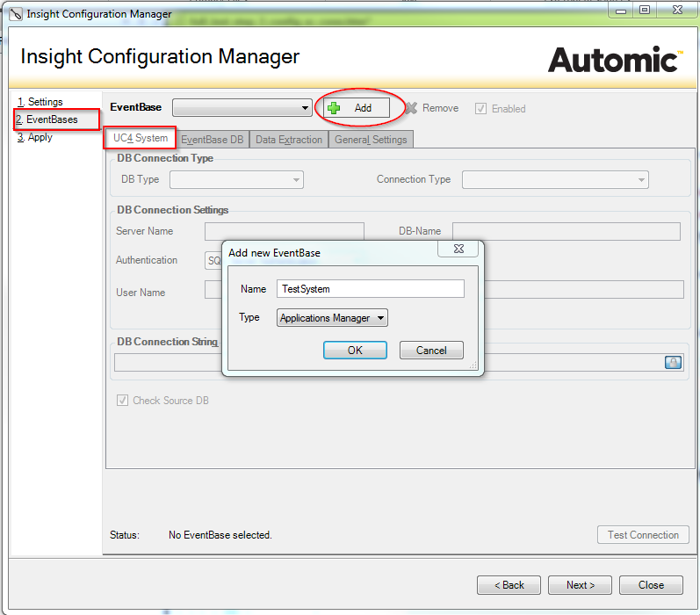Click the DB-Name input field
Screen dimensions: 700x615
point(566,231)
